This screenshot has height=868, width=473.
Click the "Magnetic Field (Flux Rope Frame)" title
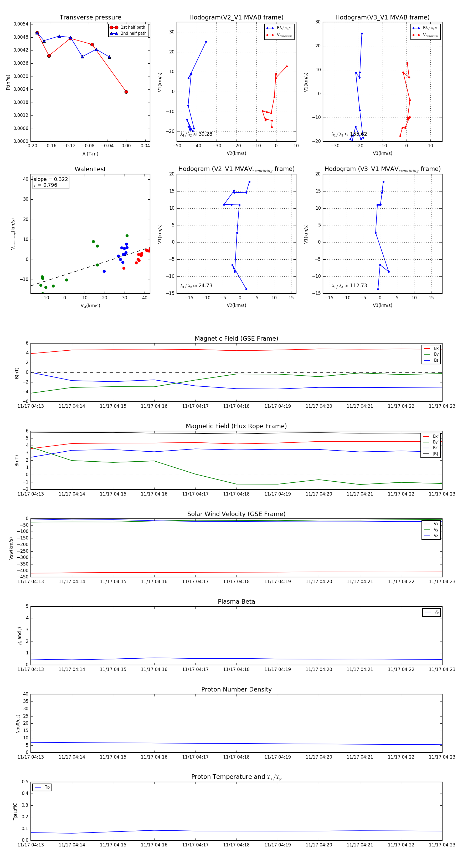236,426
